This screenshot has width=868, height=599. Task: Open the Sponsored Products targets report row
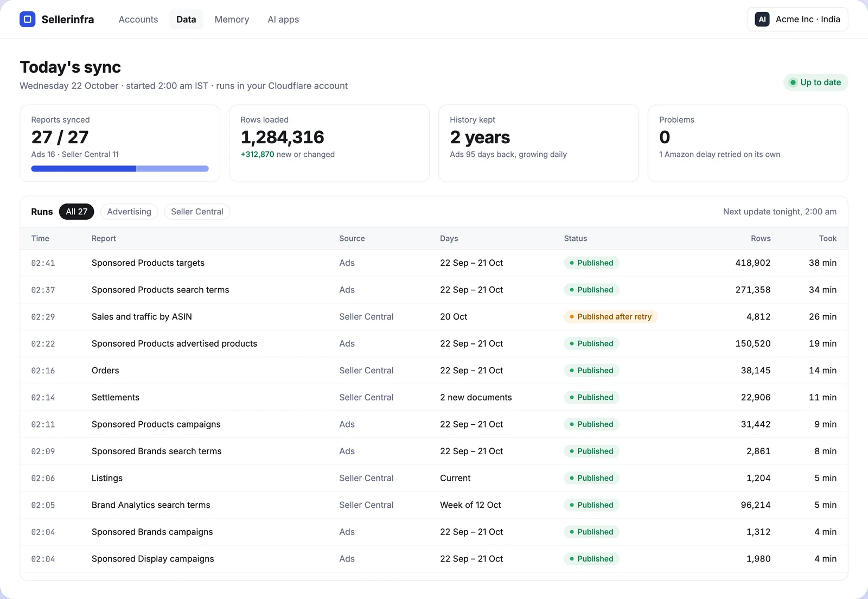(434, 263)
